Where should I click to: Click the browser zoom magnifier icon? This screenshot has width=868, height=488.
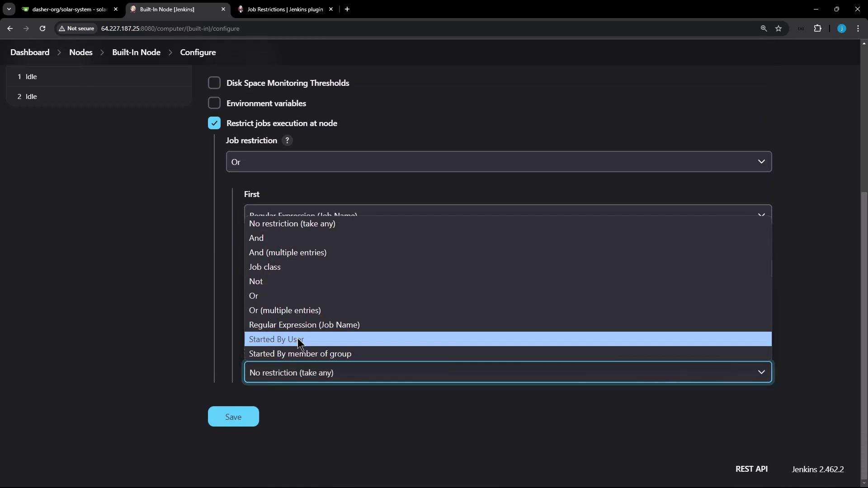(764, 28)
